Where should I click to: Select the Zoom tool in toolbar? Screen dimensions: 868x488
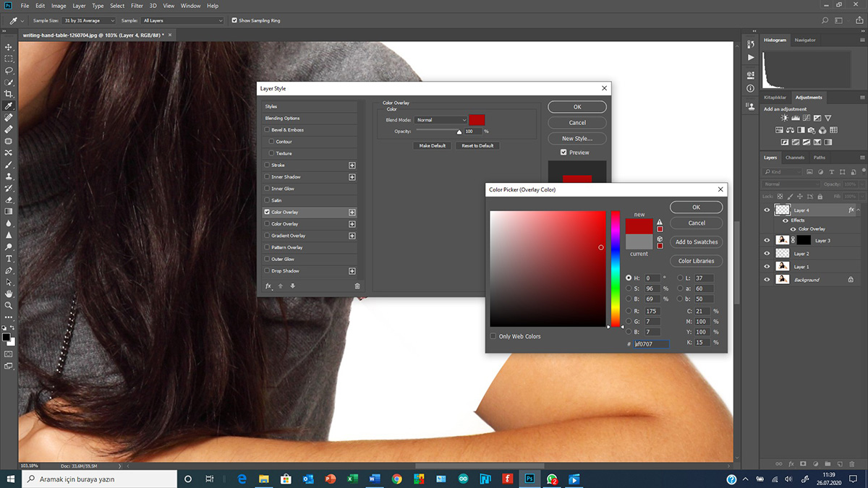point(9,305)
